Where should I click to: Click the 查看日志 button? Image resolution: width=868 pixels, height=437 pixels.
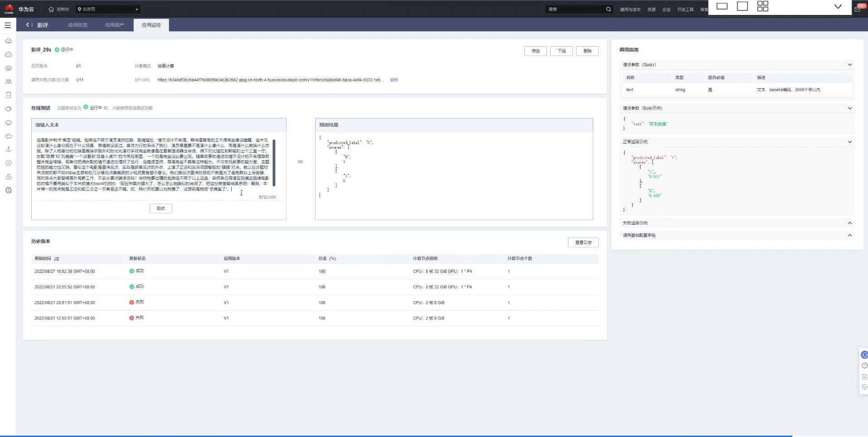[583, 243]
